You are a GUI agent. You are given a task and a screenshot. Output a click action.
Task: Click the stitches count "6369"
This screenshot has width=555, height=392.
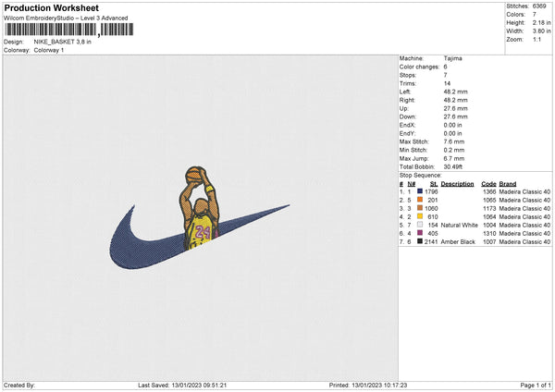tap(539, 6)
